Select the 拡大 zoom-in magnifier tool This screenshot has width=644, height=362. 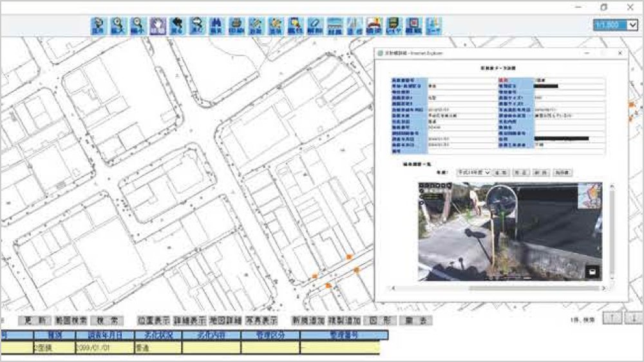tap(118, 26)
